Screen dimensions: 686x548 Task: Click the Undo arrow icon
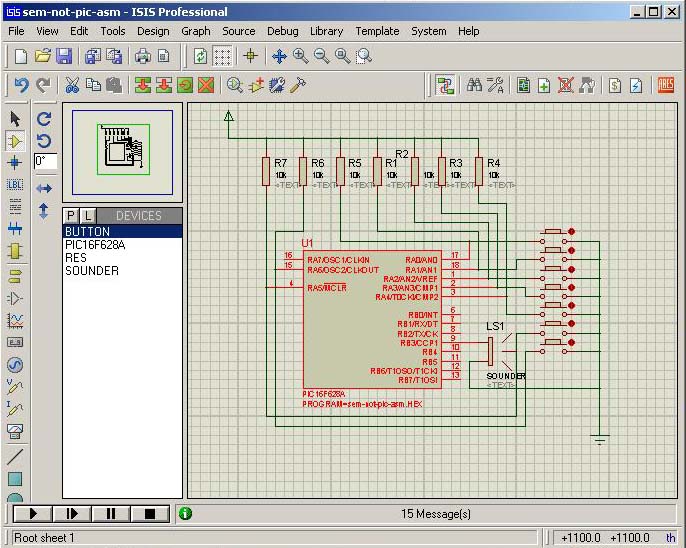[21, 85]
